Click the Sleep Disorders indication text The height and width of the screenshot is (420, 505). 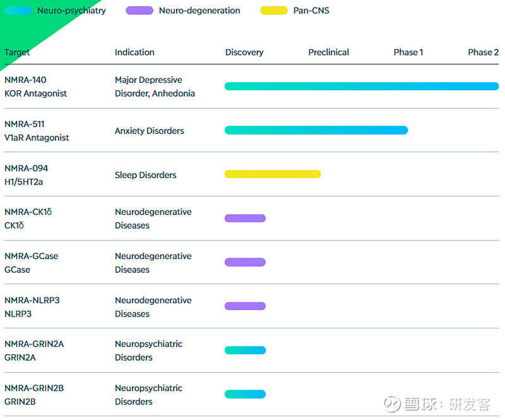click(145, 175)
